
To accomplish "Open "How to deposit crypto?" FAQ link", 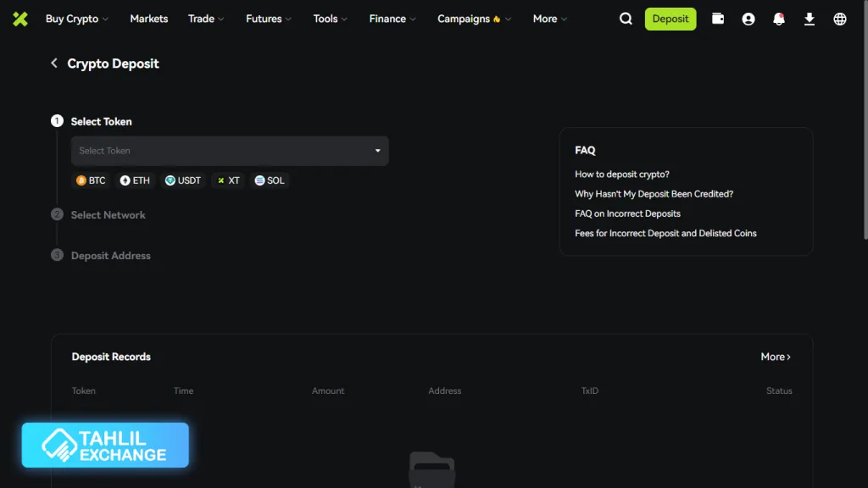I will pos(622,175).
